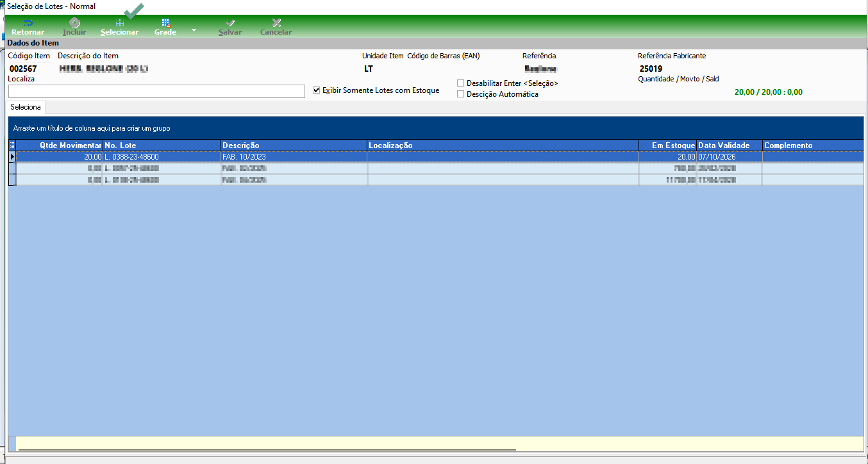Sort by Data Validade column header

[x=730, y=145]
